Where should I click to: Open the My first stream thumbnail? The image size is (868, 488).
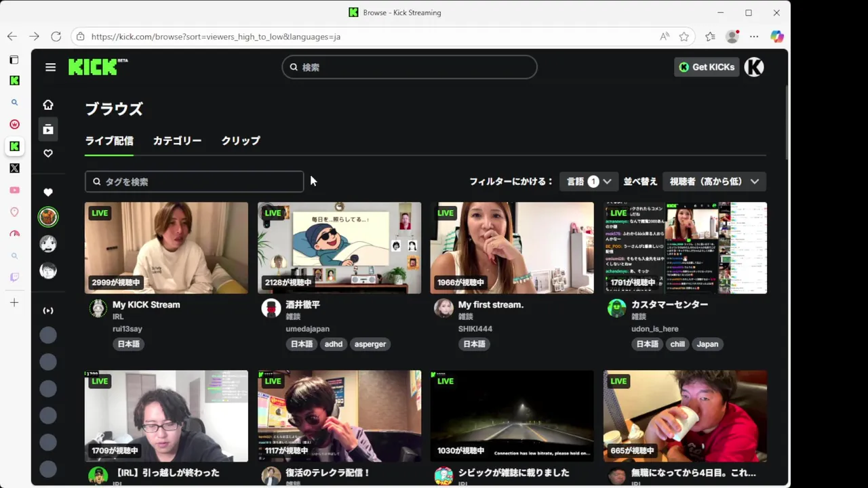(512, 248)
